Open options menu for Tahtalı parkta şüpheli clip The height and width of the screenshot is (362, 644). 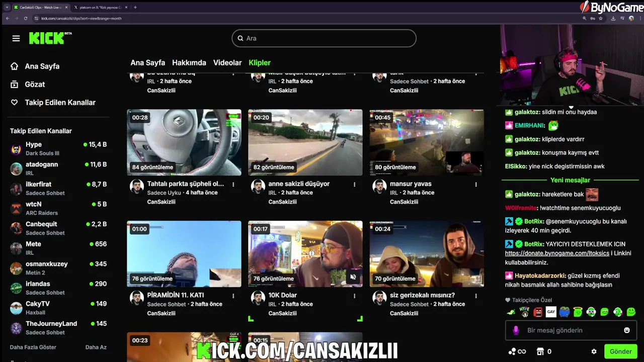[233, 185]
